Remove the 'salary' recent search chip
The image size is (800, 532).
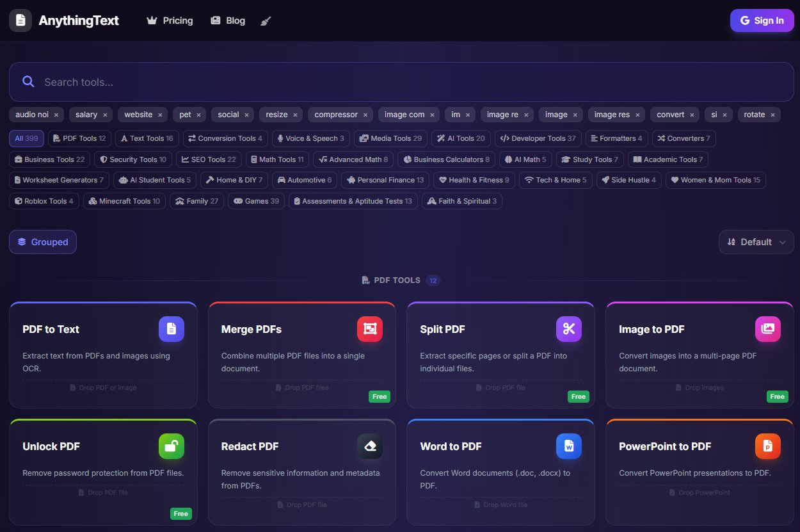[x=105, y=115]
